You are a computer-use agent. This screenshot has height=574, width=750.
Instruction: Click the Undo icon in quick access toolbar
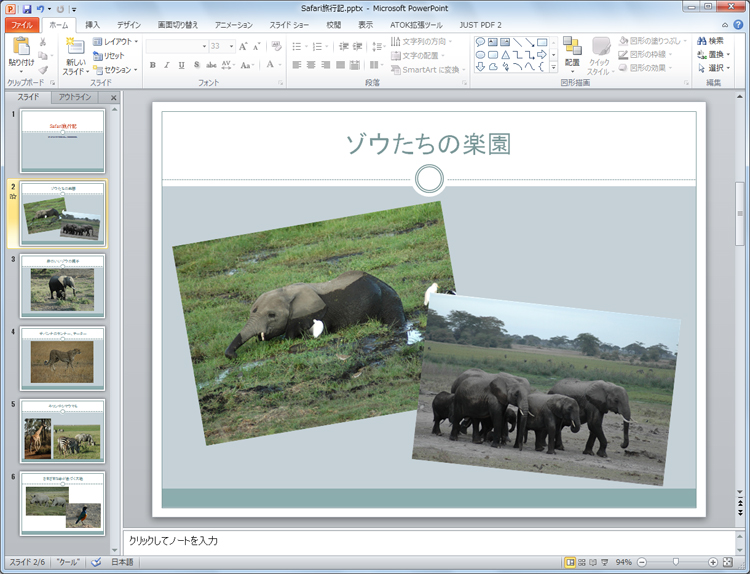coord(40,9)
